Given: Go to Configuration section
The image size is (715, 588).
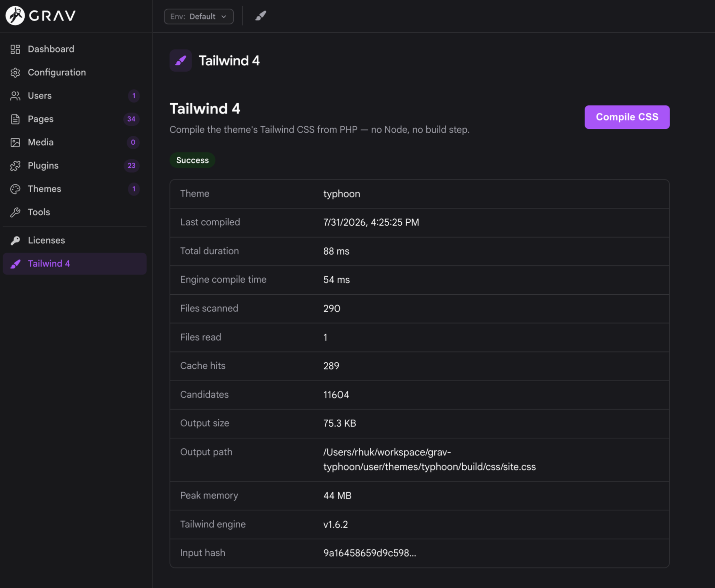Looking at the screenshot, I should point(57,72).
